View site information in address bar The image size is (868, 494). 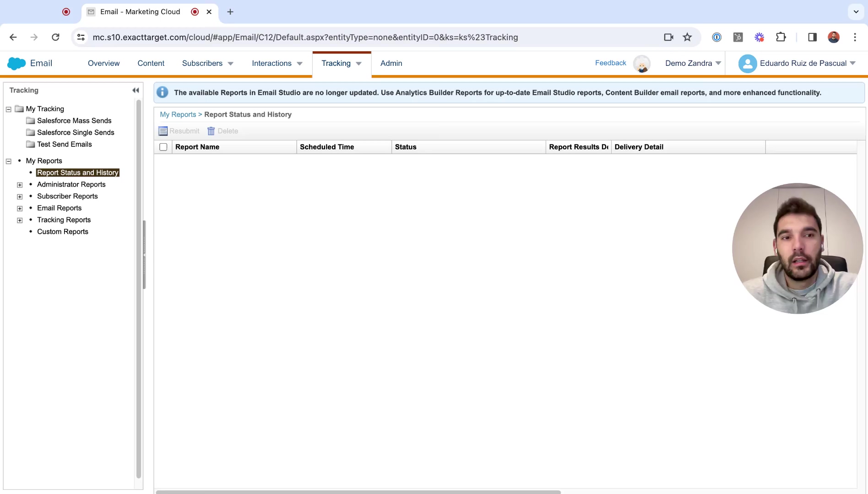coord(81,37)
